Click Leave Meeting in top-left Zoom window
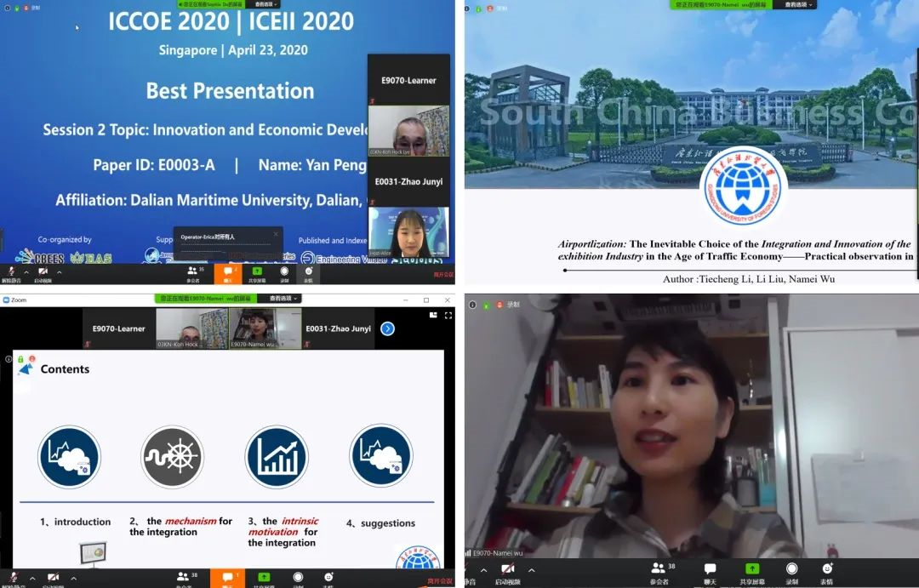This screenshot has height=588, width=919. (443, 274)
